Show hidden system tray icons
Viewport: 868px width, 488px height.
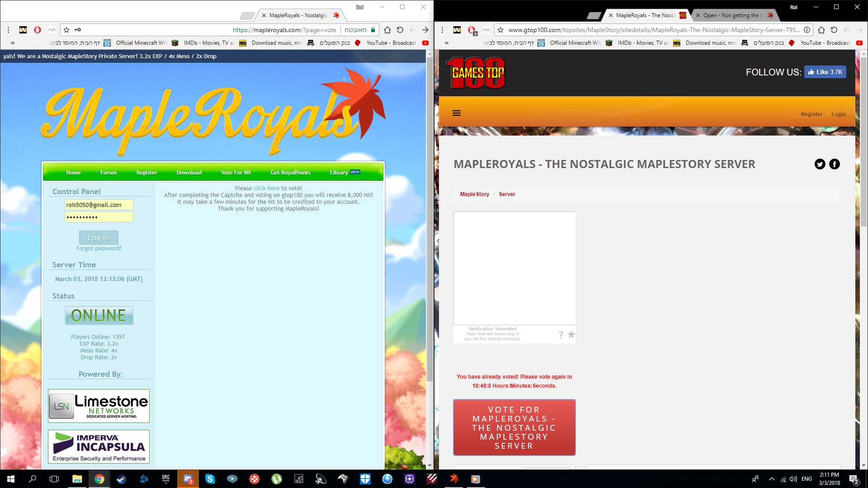771,479
